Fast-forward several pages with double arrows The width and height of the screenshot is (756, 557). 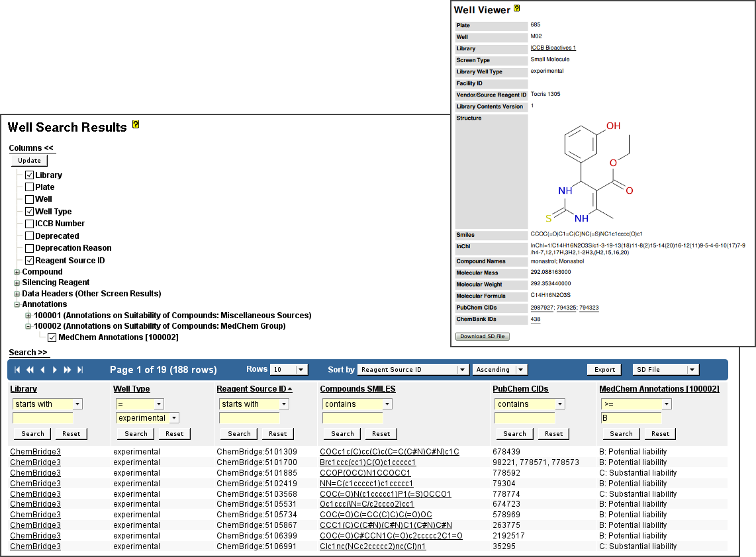pos(68,370)
